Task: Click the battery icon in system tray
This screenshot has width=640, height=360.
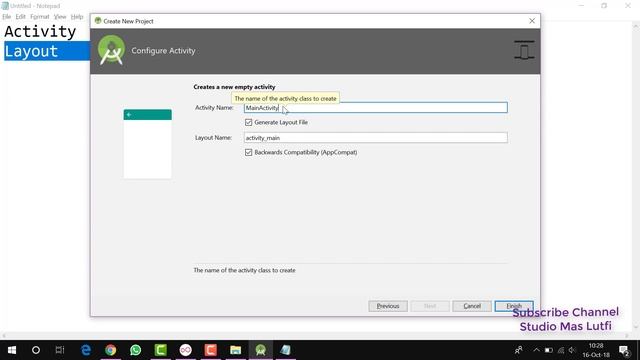Action: (x=549, y=350)
